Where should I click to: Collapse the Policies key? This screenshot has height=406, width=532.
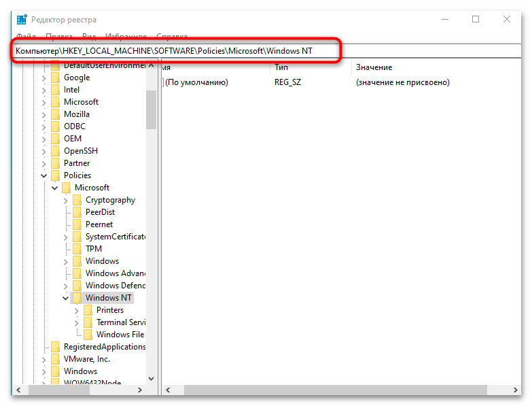point(43,176)
